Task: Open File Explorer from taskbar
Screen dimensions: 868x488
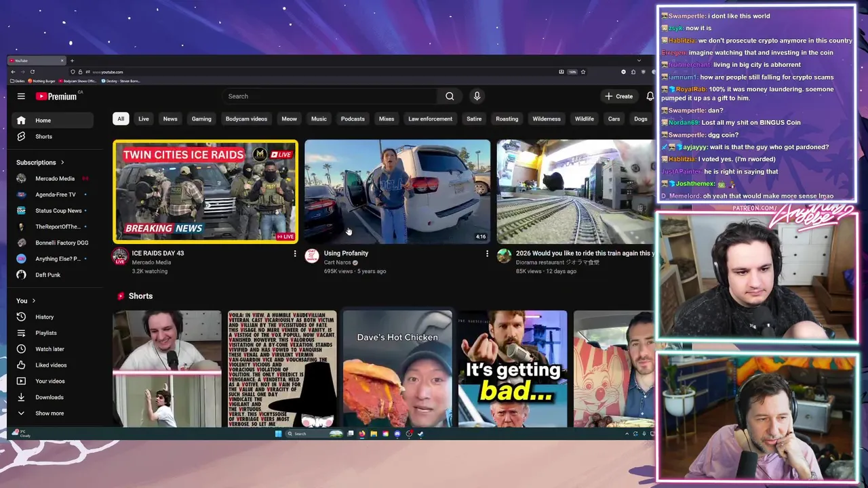Action: [x=374, y=434]
